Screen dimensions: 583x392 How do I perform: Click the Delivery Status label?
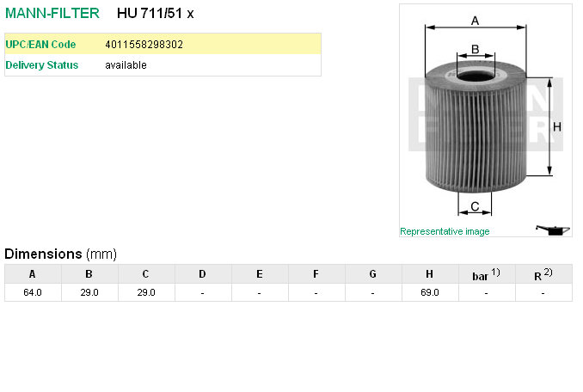pos(41,65)
